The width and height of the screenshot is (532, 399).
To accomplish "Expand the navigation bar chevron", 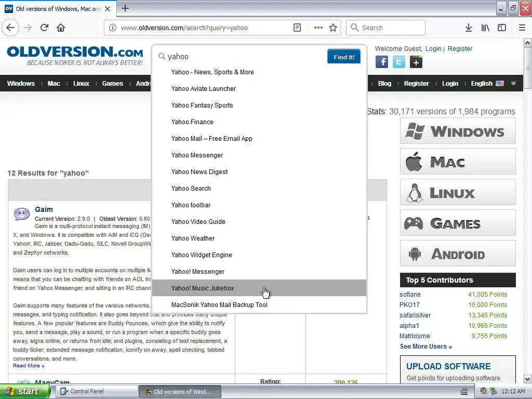I will coord(513,84).
